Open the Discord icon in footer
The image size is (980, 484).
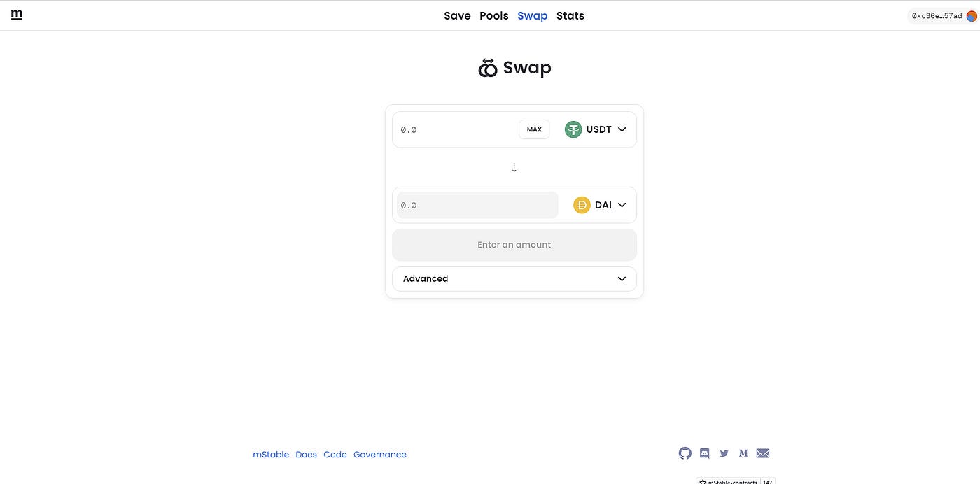tap(705, 453)
